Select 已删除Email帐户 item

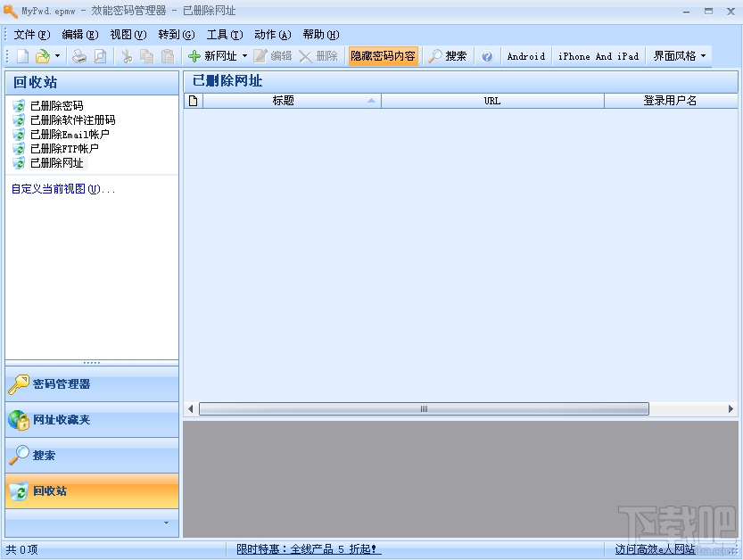point(70,134)
